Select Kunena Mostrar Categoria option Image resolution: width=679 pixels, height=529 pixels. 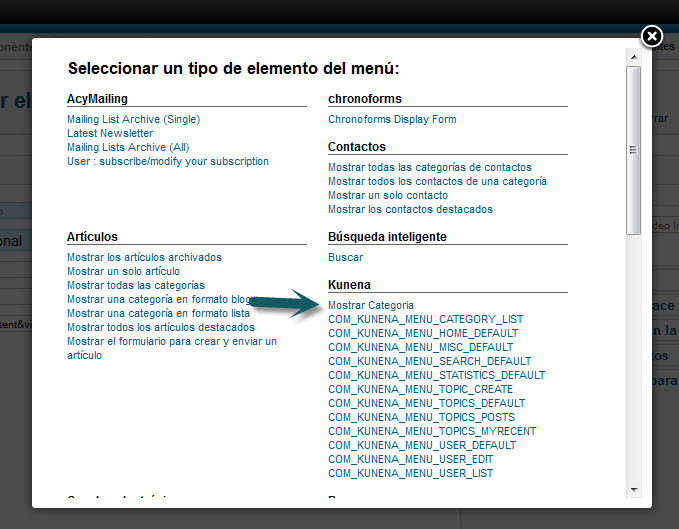pos(371,305)
